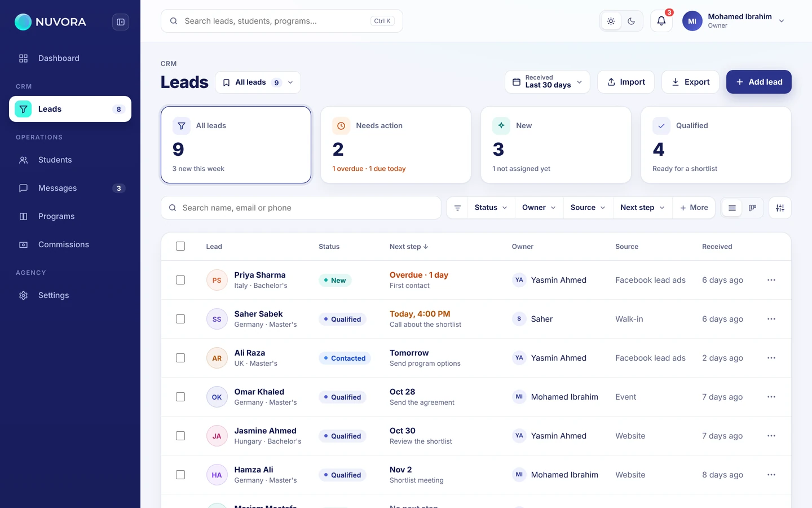Open the Status filter dropdown

coord(491,208)
